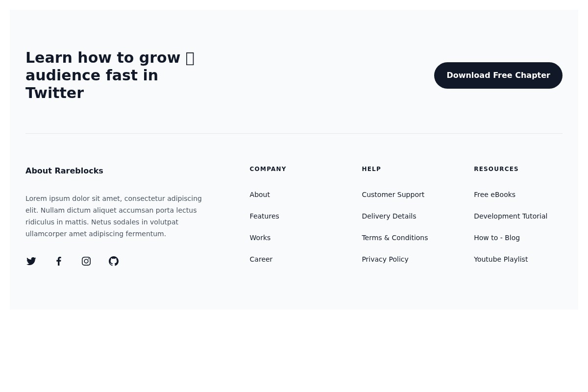Click the Download Free Chapter button
588x392 pixels.
coord(498,75)
